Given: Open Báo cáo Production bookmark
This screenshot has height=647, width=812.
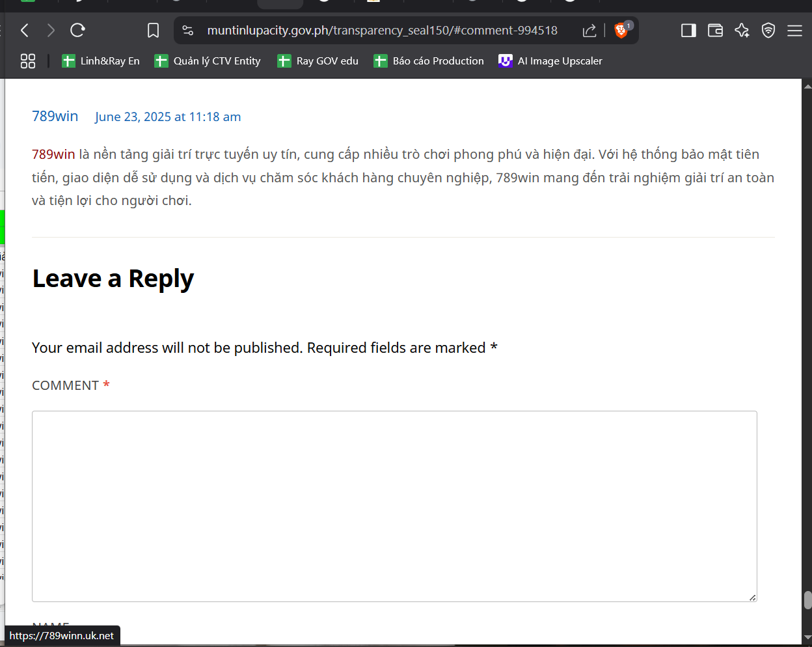Looking at the screenshot, I should [x=429, y=61].
